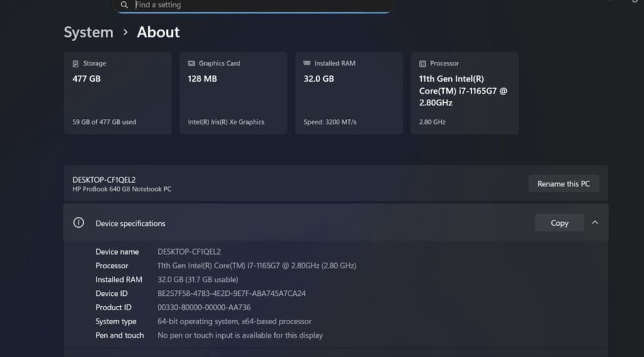Click the 'Device ID' label
Screen dimensions: 644x357
pyautogui.click(x=111, y=293)
